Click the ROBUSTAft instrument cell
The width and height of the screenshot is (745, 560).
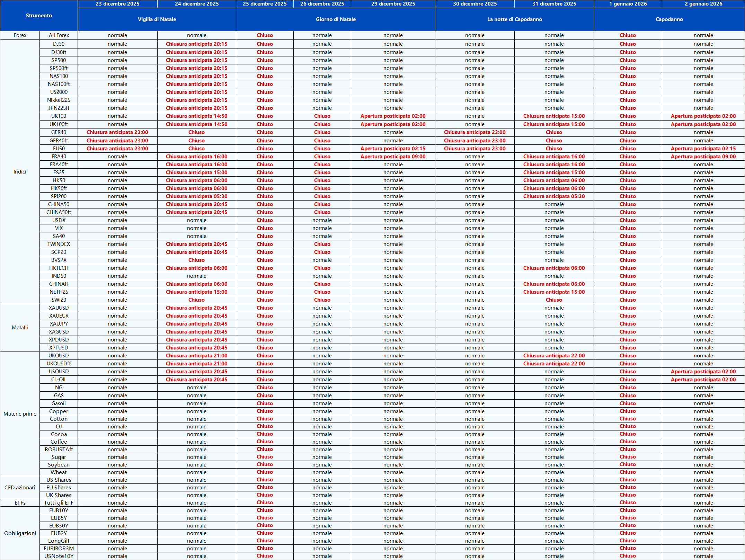click(x=59, y=450)
